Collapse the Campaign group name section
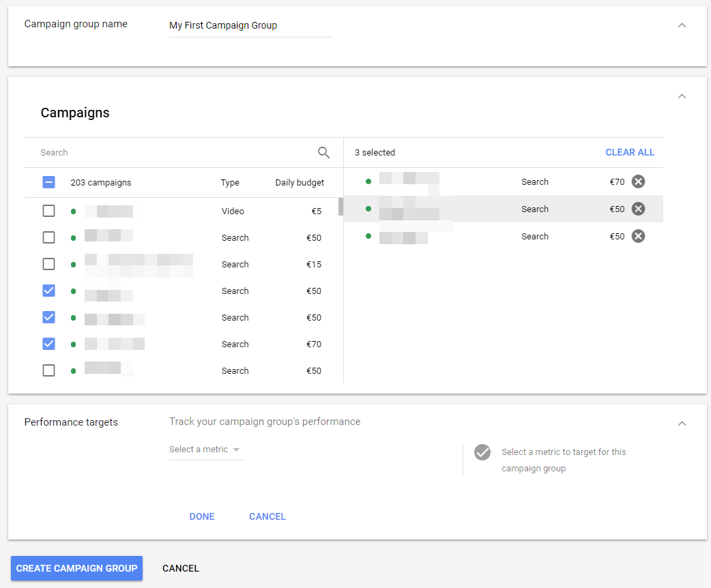The width and height of the screenshot is (711, 588). tap(682, 25)
